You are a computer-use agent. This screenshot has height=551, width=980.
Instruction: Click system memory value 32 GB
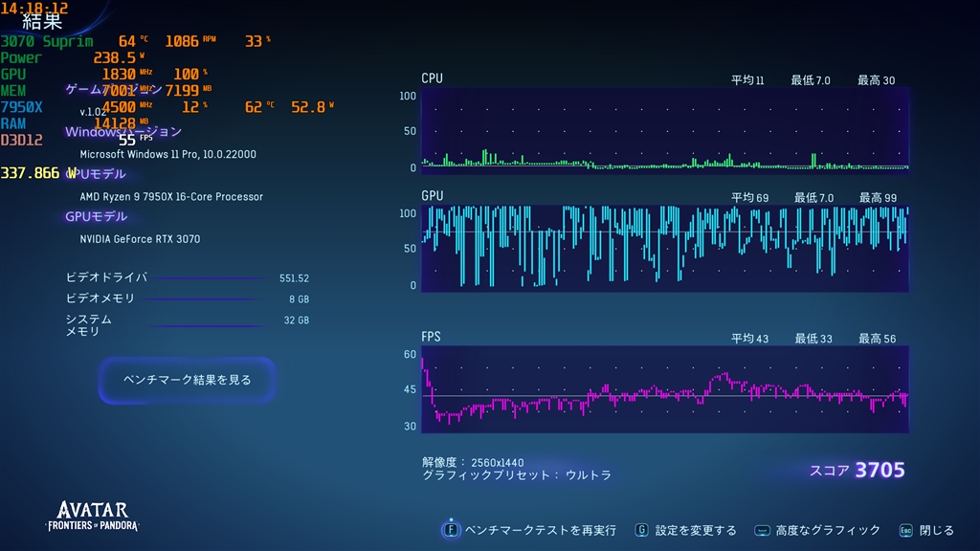pyautogui.click(x=297, y=320)
